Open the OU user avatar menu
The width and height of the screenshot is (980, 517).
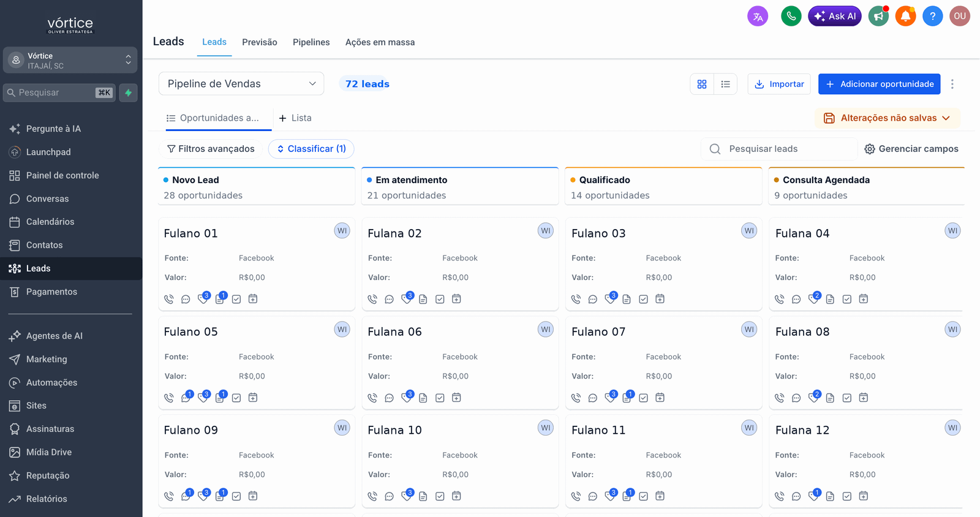[x=960, y=17]
